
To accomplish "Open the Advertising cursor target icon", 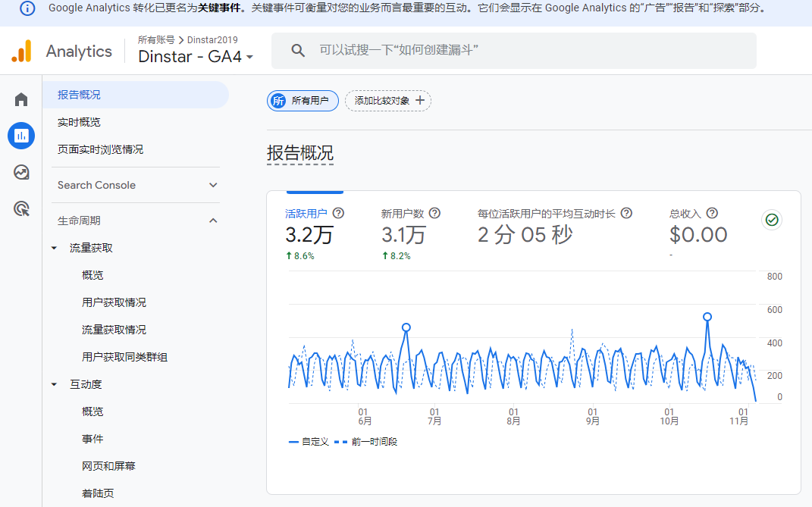I will [x=21, y=208].
